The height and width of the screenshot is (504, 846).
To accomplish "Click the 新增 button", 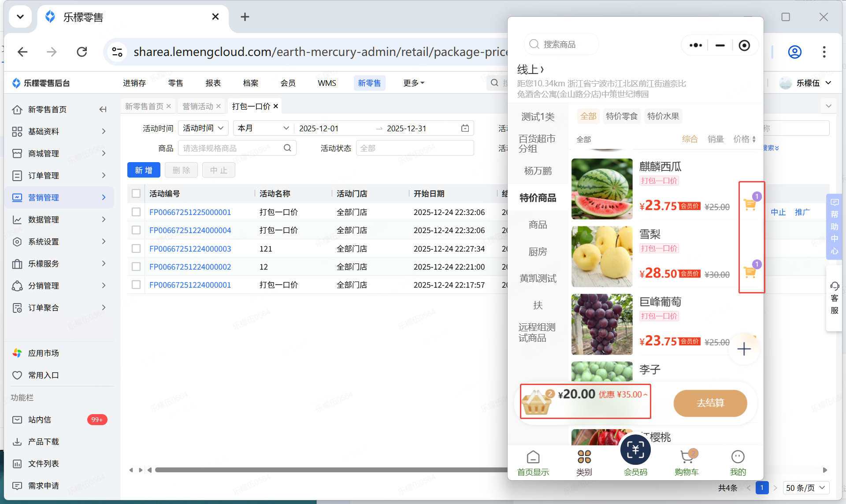I will 144,170.
